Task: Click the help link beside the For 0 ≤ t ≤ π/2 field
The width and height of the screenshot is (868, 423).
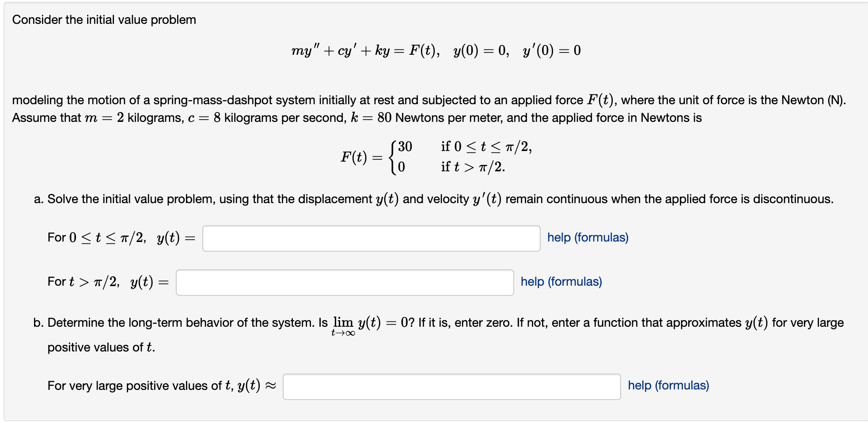Action: click(588, 237)
